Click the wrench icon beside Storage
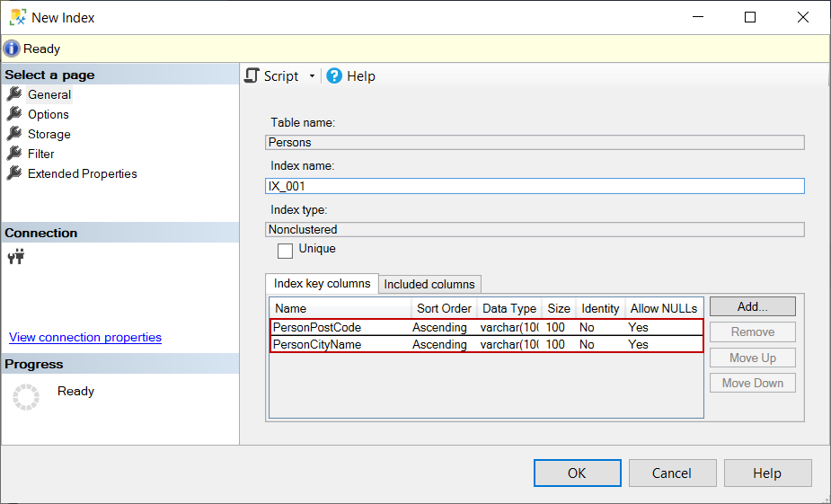The image size is (831, 504). pos(14,134)
